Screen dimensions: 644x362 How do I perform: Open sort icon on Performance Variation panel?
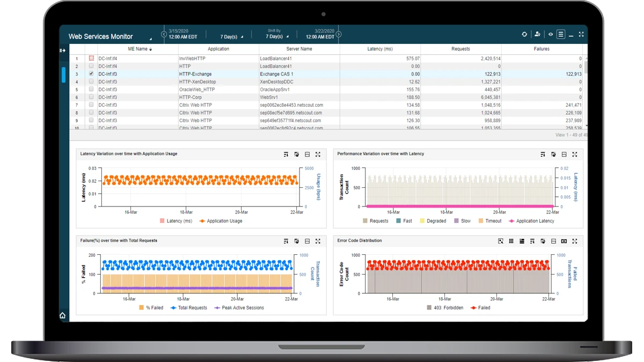pyautogui.click(x=543, y=154)
